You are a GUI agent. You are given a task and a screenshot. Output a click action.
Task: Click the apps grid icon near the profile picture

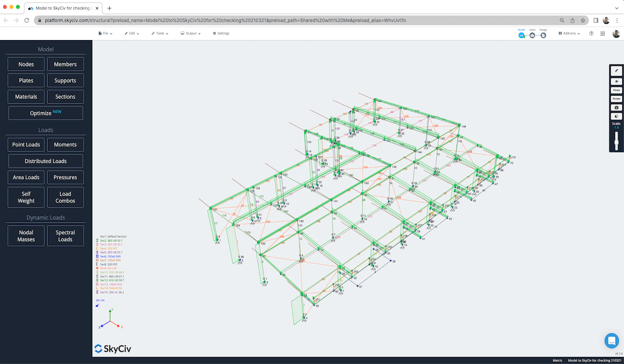pyautogui.click(x=602, y=33)
